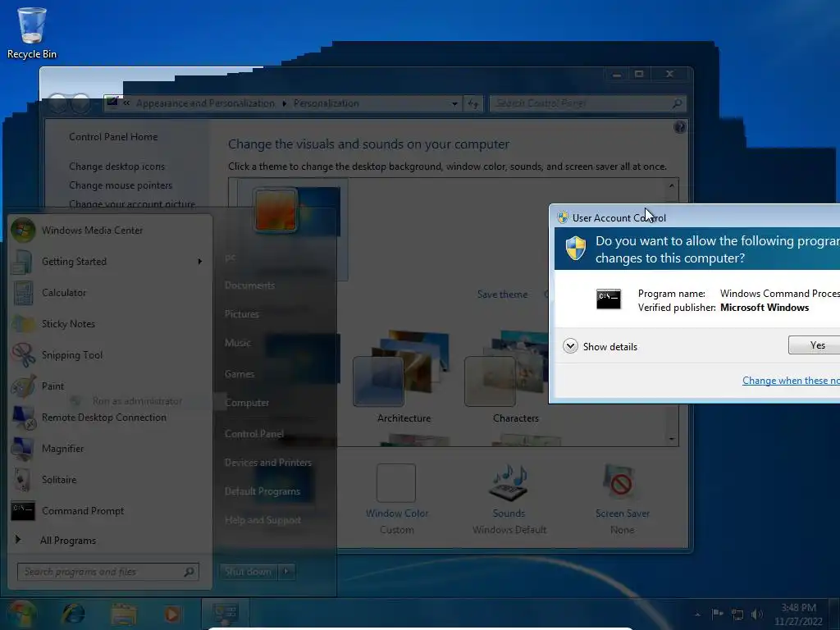Screen dimensions: 840x630
Task: Open Magnifier via its icon
Action: (23, 449)
